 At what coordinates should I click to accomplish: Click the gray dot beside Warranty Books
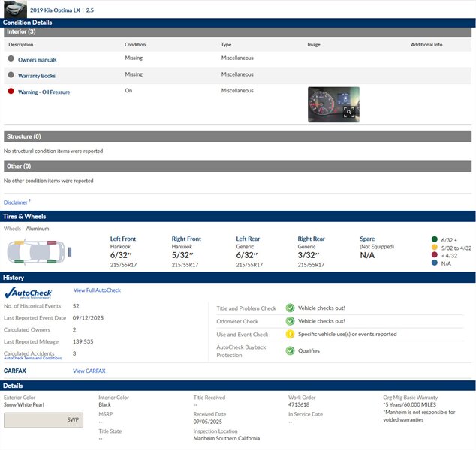pyautogui.click(x=11, y=75)
